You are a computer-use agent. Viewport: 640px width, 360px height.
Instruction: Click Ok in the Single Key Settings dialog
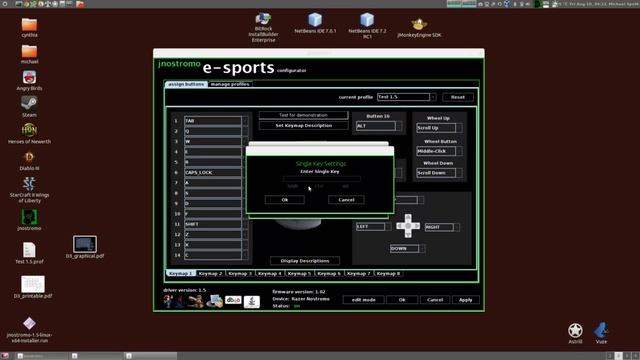pyautogui.click(x=284, y=200)
